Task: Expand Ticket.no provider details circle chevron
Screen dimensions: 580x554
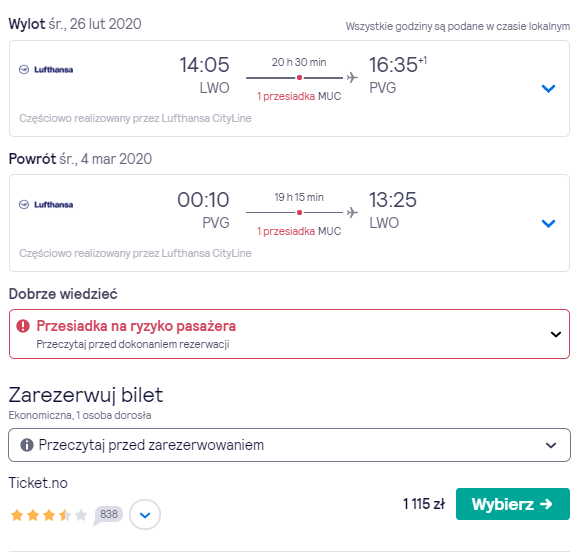Action: click(x=145, y=514)
